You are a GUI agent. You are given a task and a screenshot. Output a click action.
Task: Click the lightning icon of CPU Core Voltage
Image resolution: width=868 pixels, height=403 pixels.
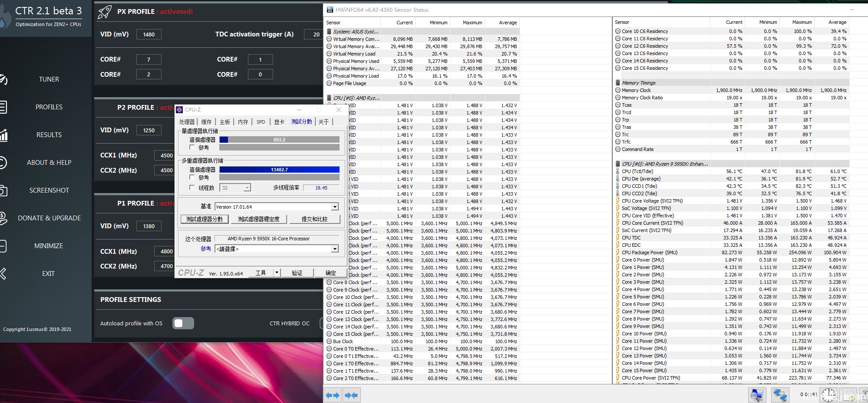(x=618, y=200)
